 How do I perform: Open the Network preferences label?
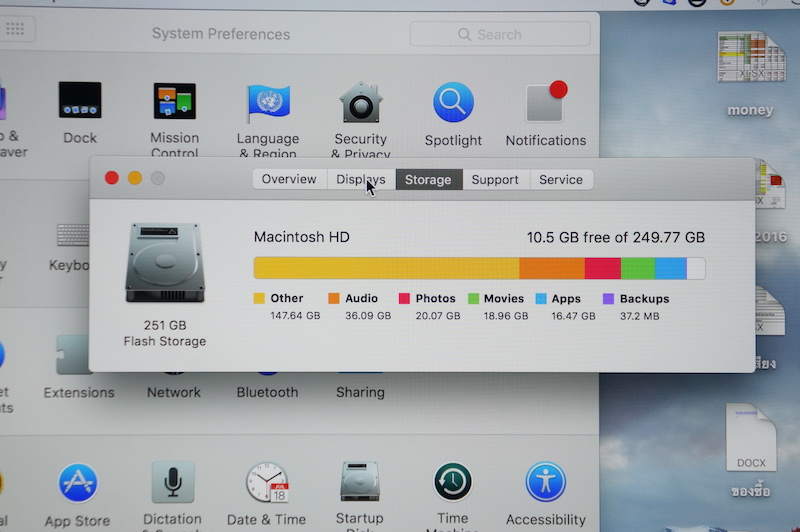click(173, 392)
